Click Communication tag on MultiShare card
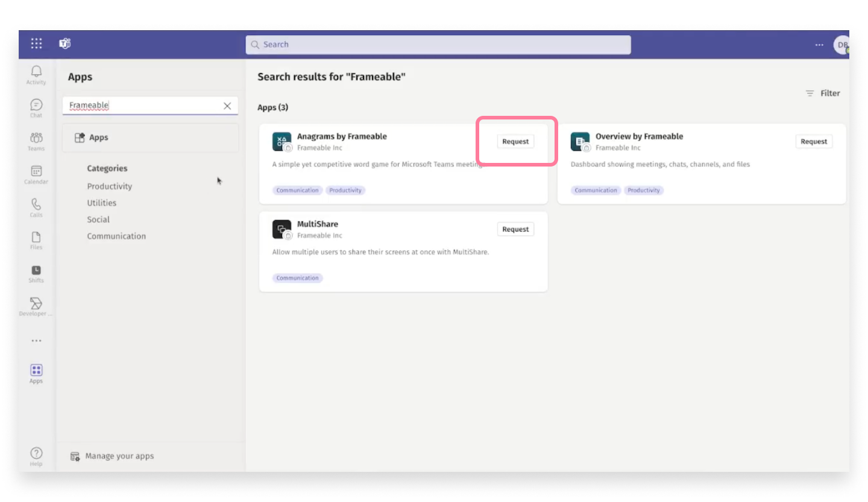 tap(297, 278)
